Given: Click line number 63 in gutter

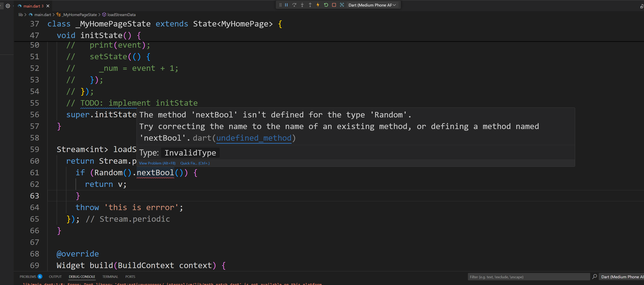Looking at the screenshot, I should (34, 196).
